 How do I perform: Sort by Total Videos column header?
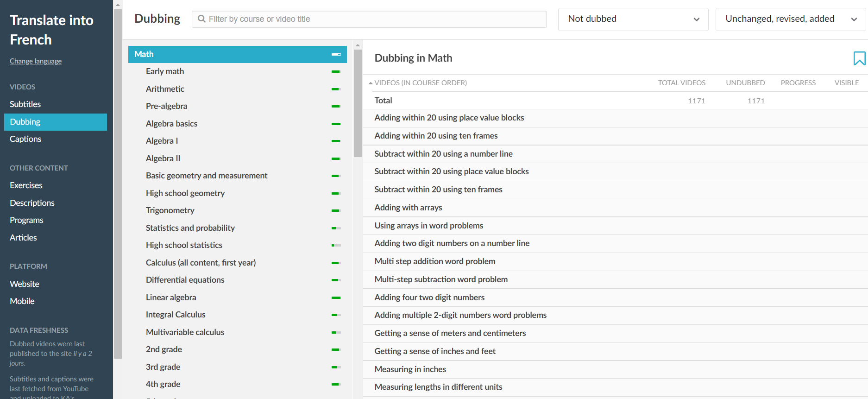coord(681,83)
